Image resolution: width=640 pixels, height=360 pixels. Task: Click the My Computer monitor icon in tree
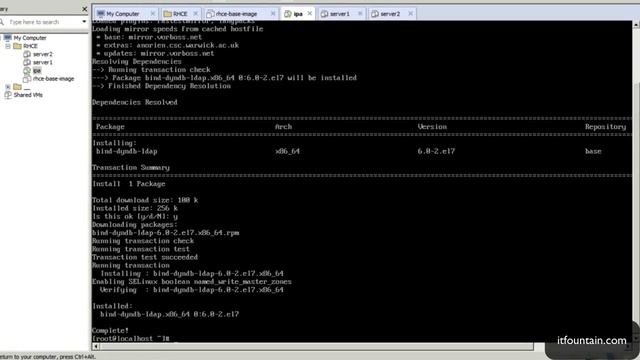tap(8, 38)
